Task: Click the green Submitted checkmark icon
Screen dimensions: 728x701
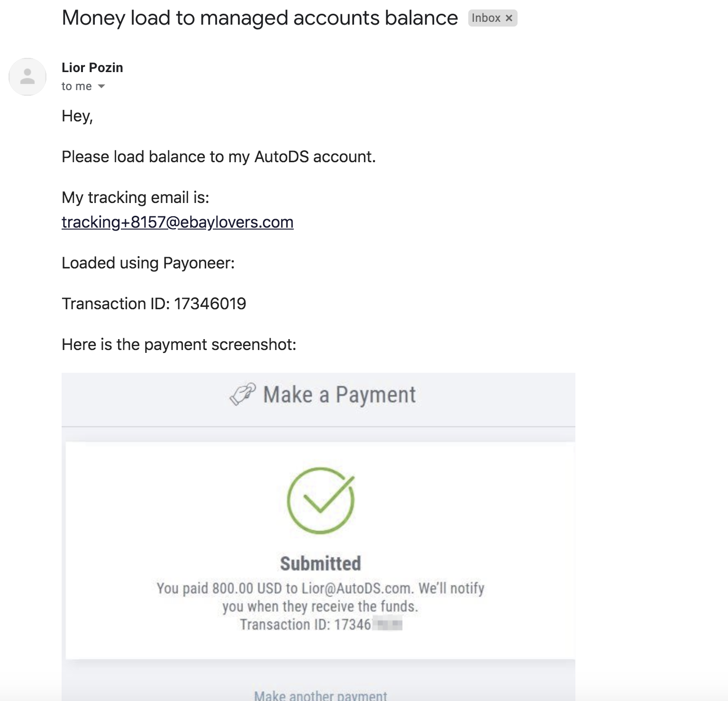Action: tap(321, 500)
